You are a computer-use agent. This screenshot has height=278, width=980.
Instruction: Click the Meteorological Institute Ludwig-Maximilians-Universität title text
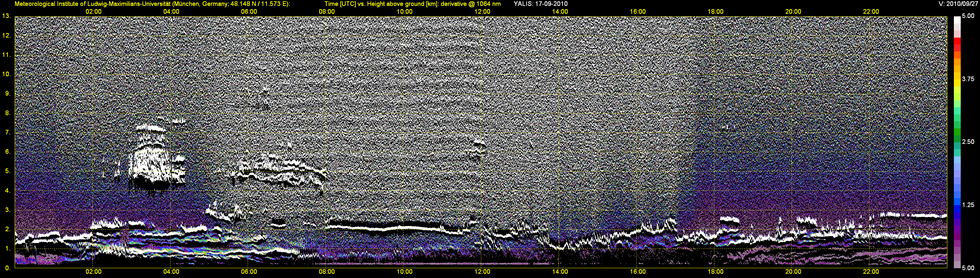pos(152,4)
